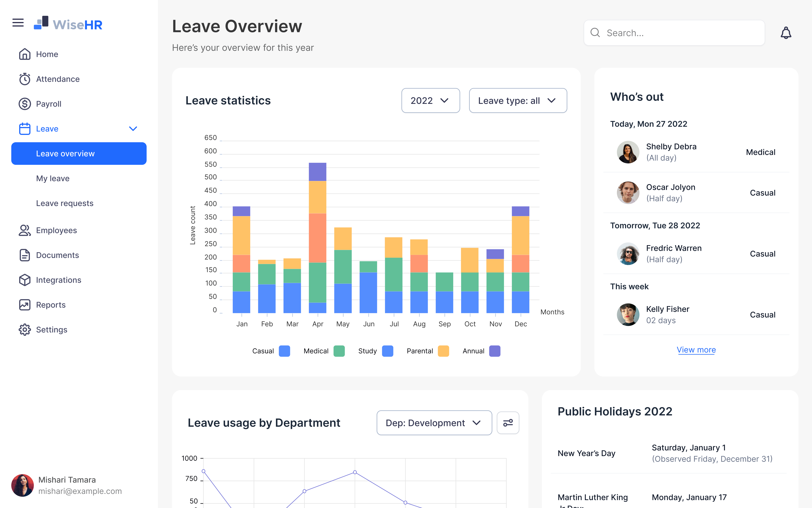Image resolution: width=812 pixels, height=508 pixels.
Task: Click the Integrations cube icon
Action: coord(24,280)
